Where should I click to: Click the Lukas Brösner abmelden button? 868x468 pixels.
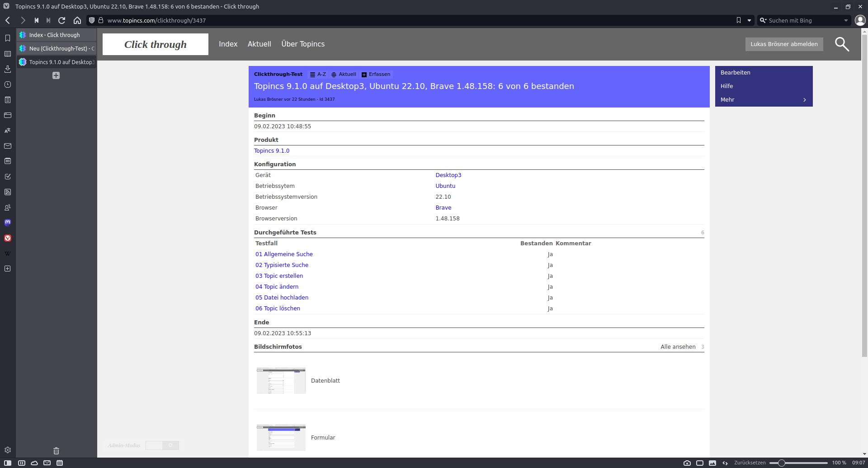(784, 44)
